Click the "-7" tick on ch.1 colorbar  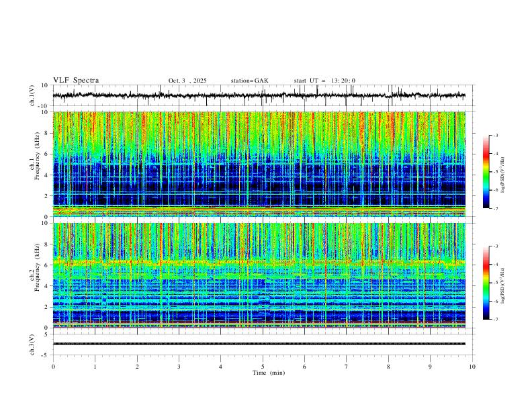[x=495, y=208]
